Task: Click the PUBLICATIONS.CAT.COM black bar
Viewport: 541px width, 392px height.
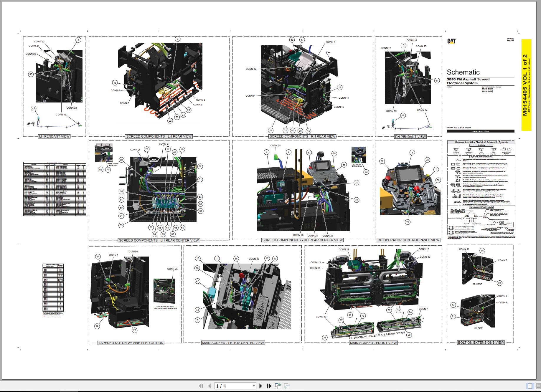Action: pyautogui.click(x=481, y=131)
